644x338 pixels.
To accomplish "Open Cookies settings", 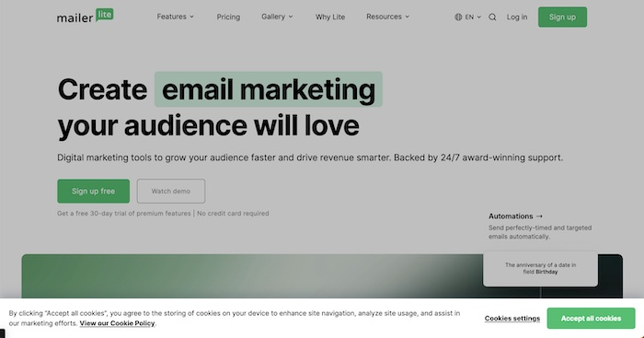I will coord(512,319).
